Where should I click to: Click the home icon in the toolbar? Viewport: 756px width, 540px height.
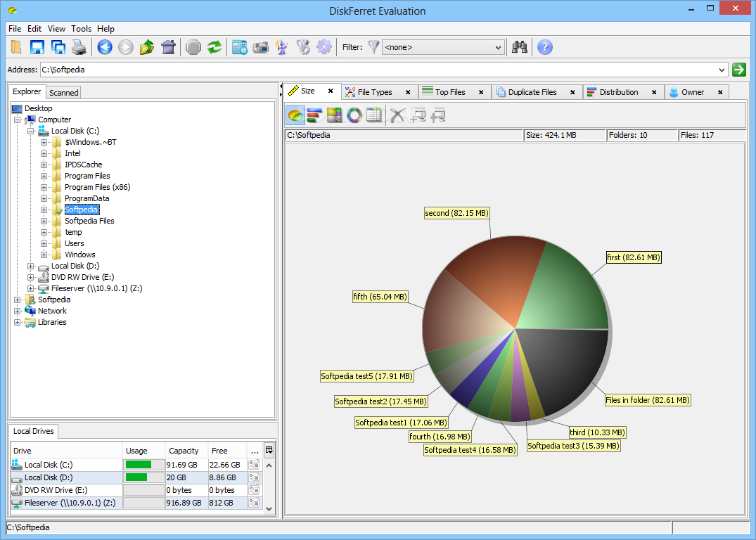[x=168, y=47]
